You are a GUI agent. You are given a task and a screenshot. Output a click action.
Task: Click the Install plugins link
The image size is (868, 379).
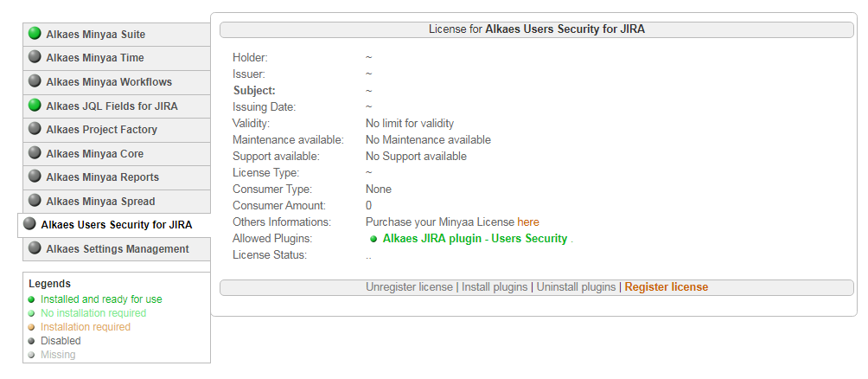494,287
